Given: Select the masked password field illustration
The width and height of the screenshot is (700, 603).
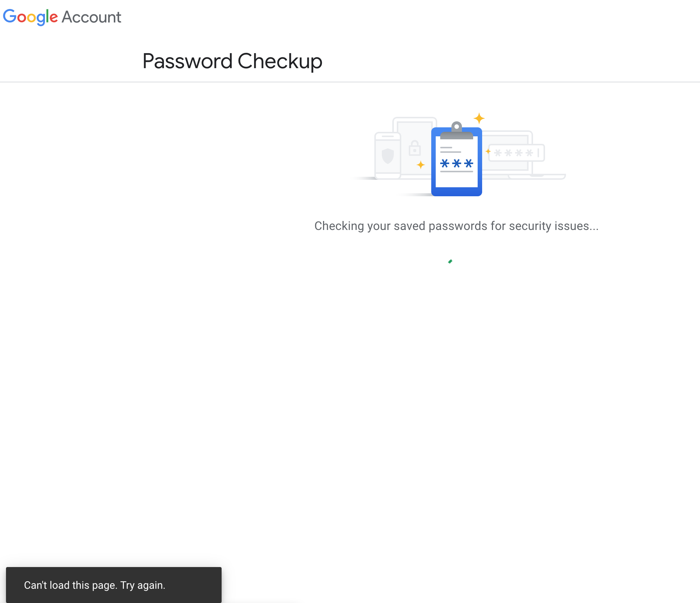Looking at the screenshot, I should [517, 153].
